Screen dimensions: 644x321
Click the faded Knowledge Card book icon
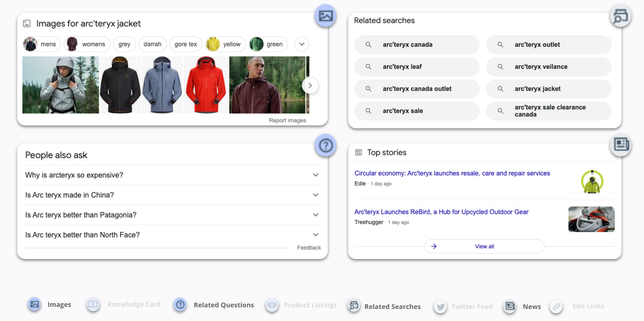tap(93, 304)
